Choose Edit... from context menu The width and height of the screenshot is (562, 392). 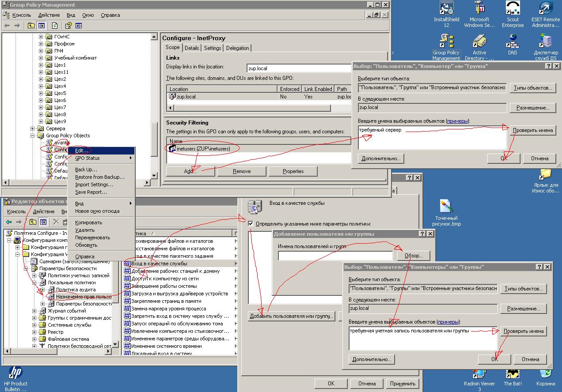point(101,151)
